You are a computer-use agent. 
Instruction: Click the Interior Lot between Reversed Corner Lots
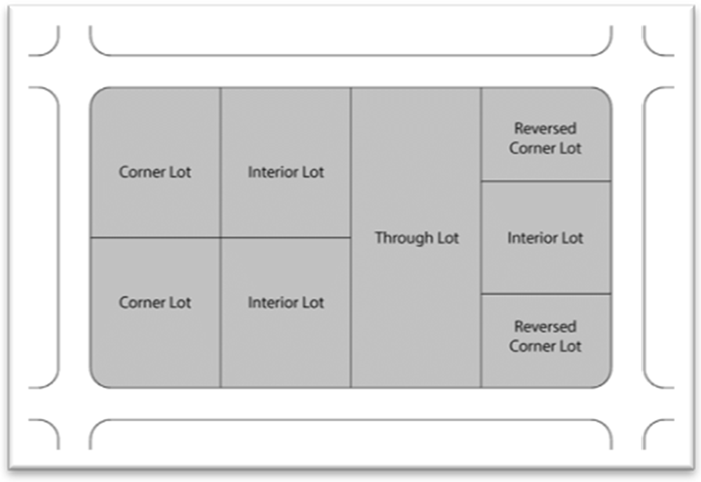(x=545, y=237)
